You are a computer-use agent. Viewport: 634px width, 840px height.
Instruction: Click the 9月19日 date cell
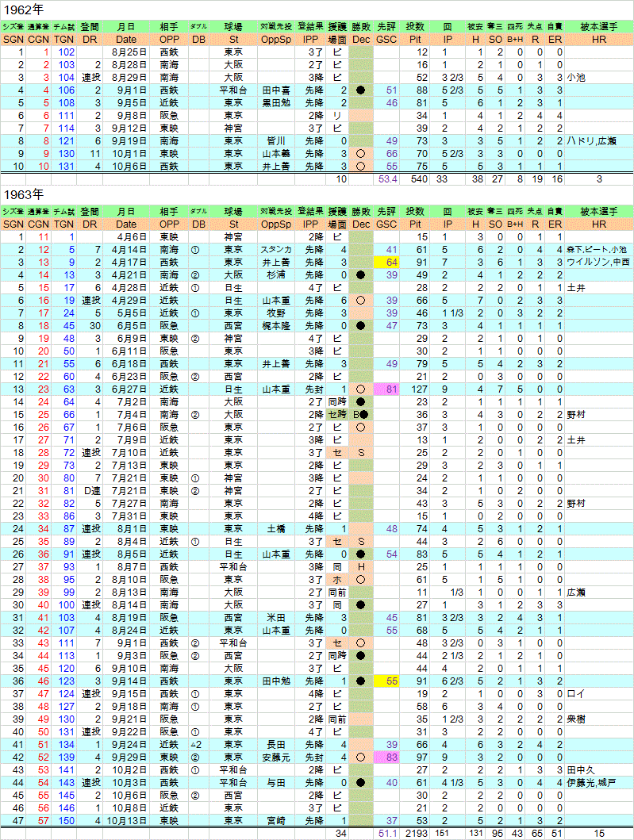(x=126, y=141)
